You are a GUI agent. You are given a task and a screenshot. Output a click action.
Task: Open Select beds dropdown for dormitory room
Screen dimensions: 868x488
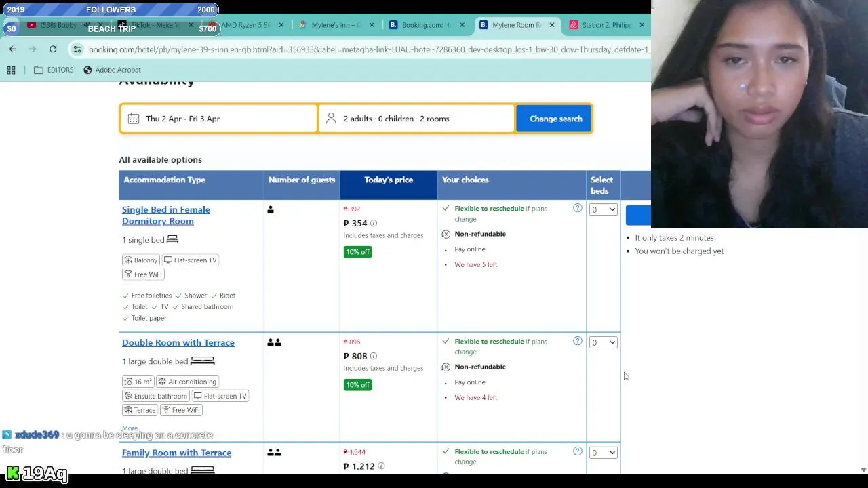pos(603,209)
